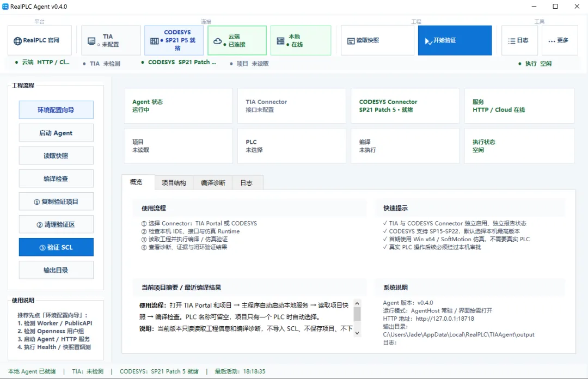Screen dimensions: 588x379
Task: Click the 系统说明 section heading
Action: pyautogui.click(x=396, y=288)
